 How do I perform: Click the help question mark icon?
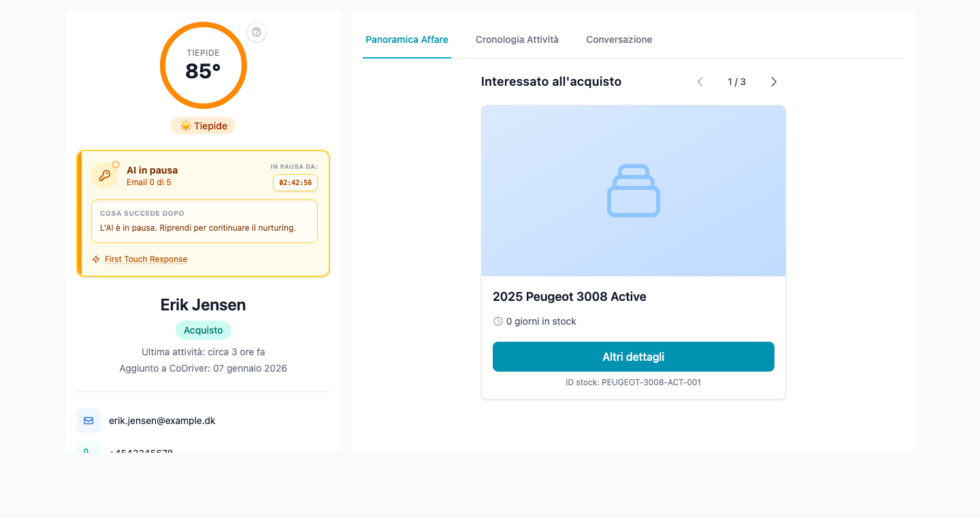[257, 32]
